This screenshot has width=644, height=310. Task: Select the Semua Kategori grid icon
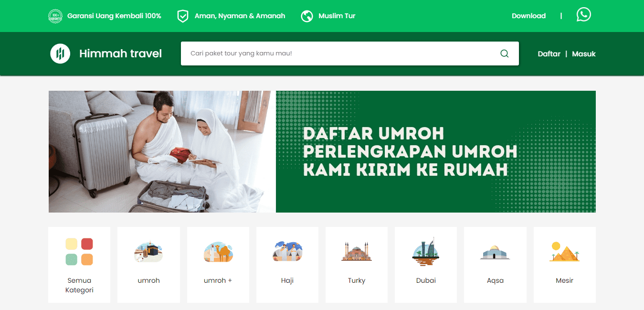tap(79, 252)
